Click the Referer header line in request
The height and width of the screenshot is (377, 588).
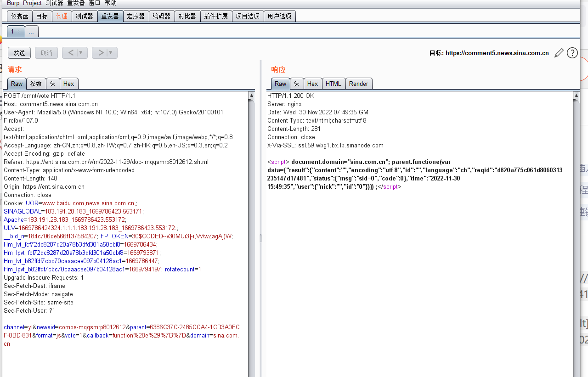pyautogui.click(x=106, y=162)
